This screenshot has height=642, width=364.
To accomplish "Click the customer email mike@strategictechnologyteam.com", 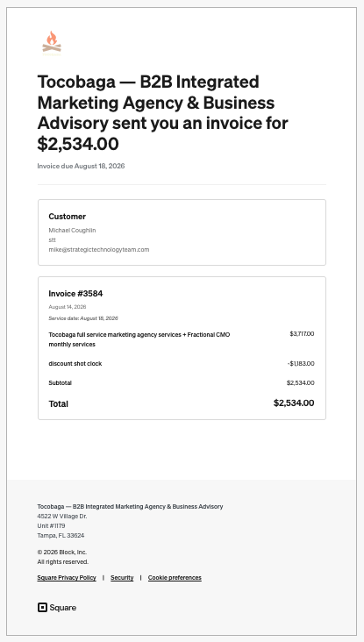I will point(99,249).
